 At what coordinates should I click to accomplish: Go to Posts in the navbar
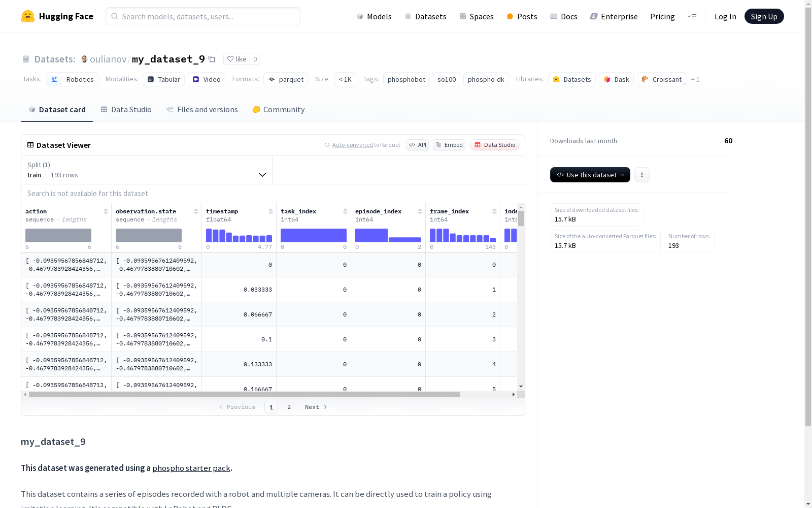[522, 16]
